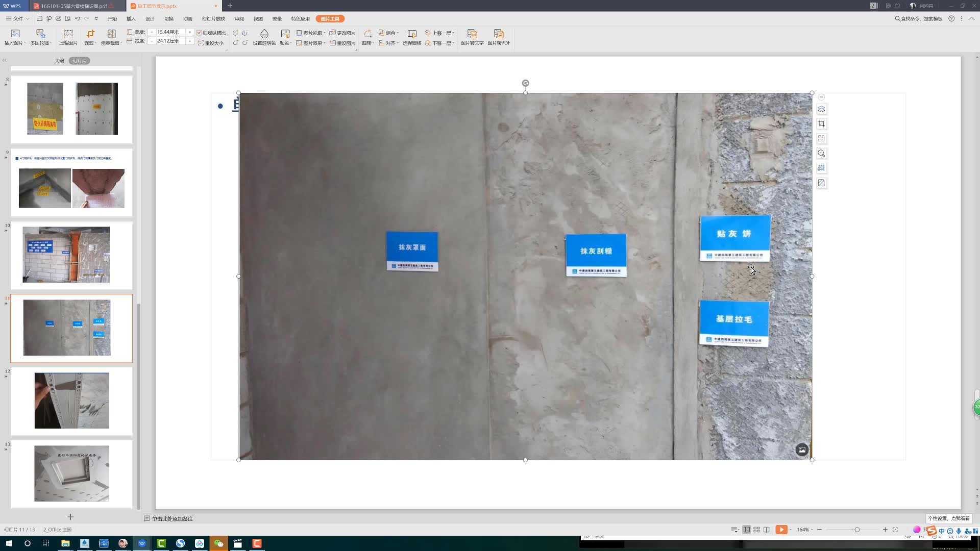Image resolution: width=980 pixels, height=551 pixels.
Task: Open the 选择窗格 selection pane
Action: (x=412, y=37)
